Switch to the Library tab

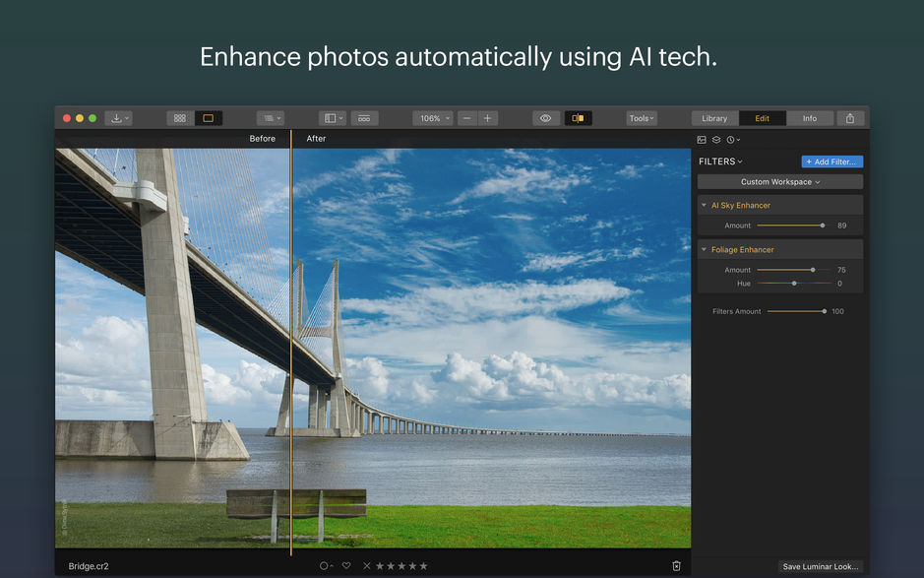pos(713,117)
